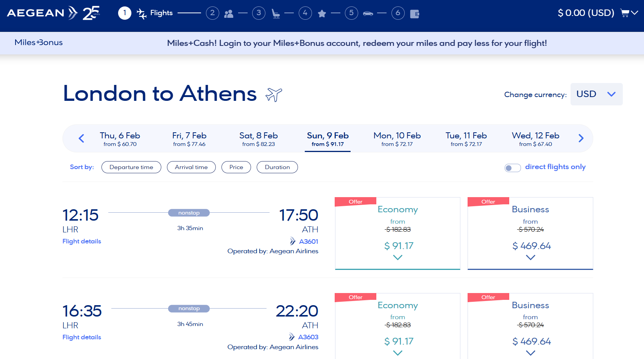Select Economy fare for 12:15 flight
This screenshot has width=644, height=359.
[x=398, y=234]
